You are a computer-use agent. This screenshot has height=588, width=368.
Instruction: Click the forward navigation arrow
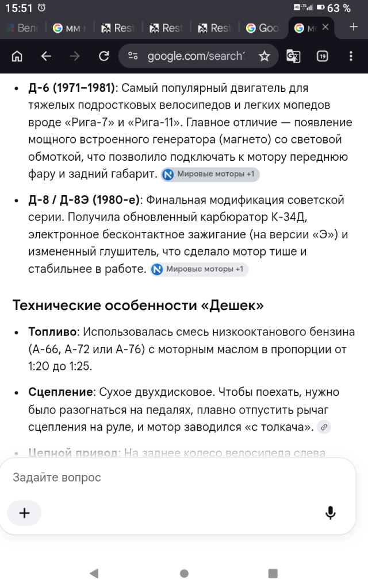75,56
